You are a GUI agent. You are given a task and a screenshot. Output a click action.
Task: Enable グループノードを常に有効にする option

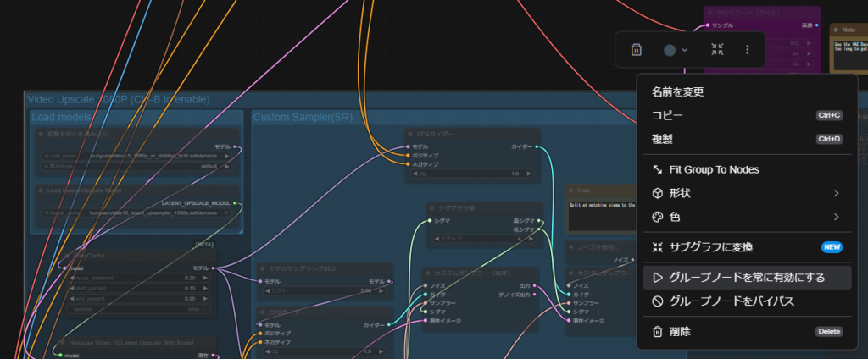tap(744, 278)
